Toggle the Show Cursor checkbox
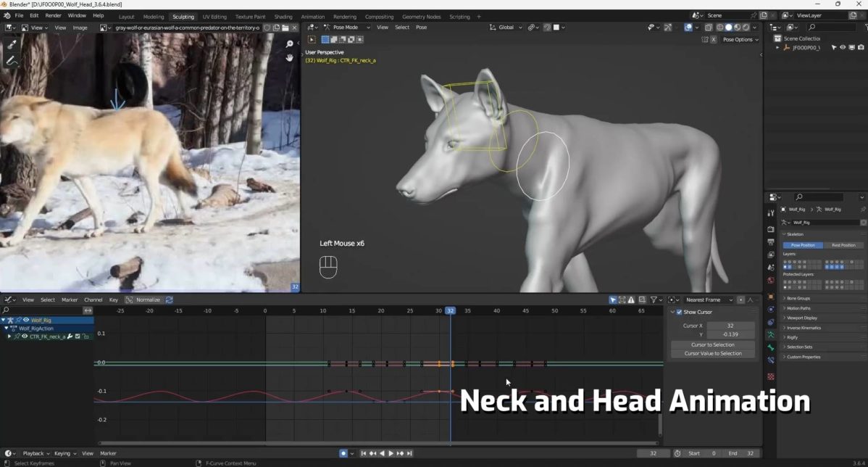This screenshot has height=467, width=868. pos(680,312)
